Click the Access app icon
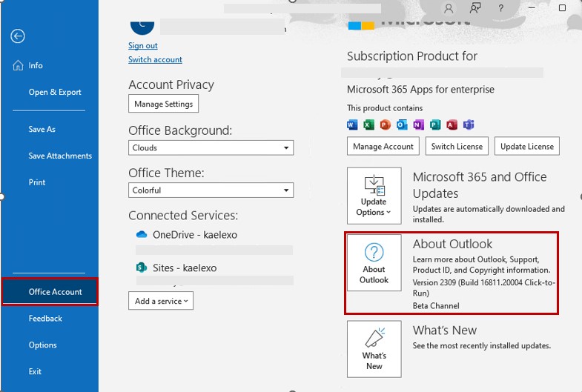Image resolution: width=582 pixels, height=392 pixels. click(452, 125)
